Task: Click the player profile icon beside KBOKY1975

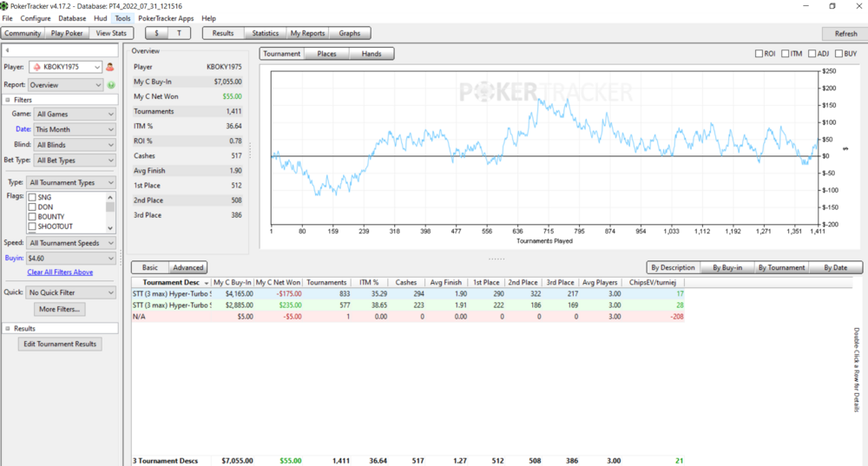Action: pos(109,67)
